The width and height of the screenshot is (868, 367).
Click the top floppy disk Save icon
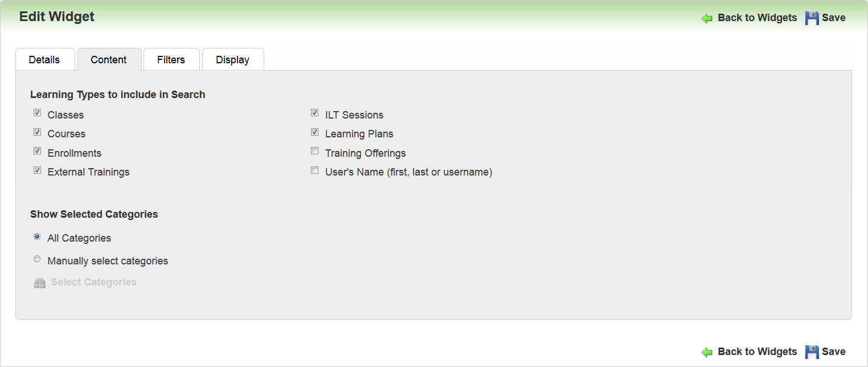[x=812, y=18]
